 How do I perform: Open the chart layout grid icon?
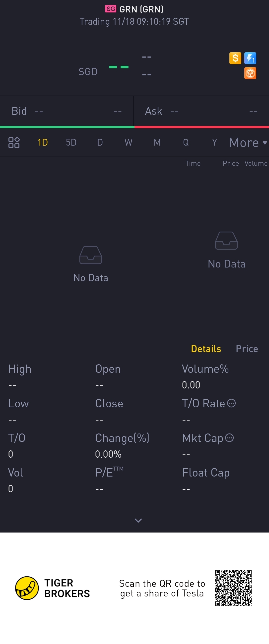(x=14, y=143)
